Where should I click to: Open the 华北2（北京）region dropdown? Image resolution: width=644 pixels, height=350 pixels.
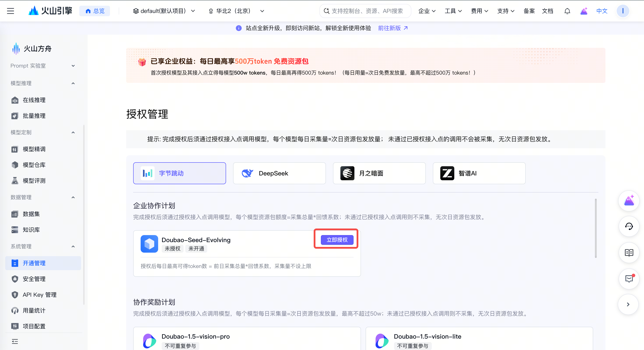236,11
